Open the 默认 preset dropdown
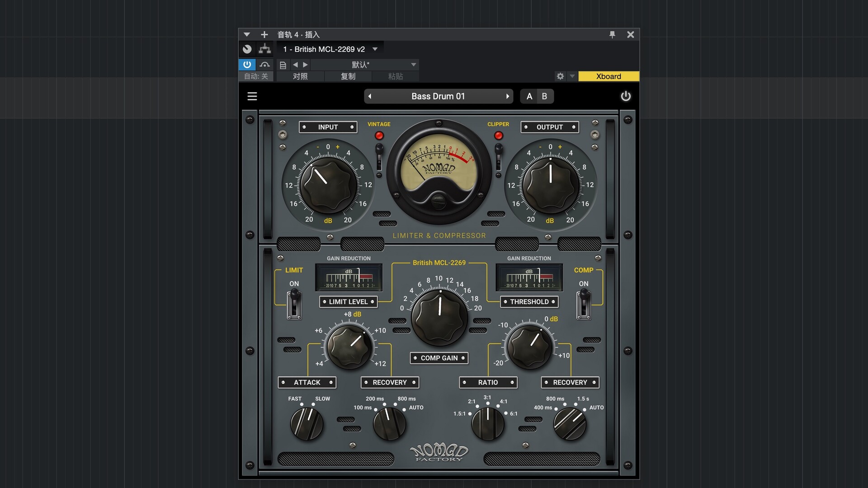Screen dimensions: 868x488 click(364, 65)
